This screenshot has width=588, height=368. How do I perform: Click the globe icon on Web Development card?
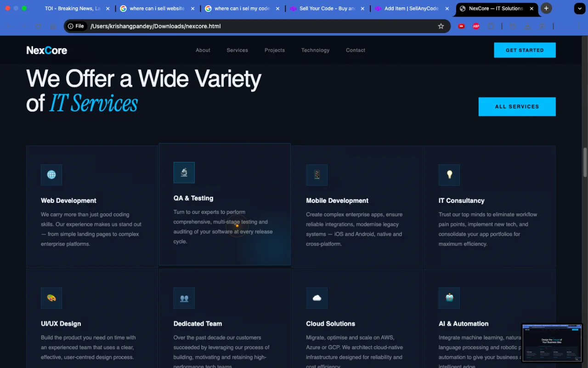point(51,175)
